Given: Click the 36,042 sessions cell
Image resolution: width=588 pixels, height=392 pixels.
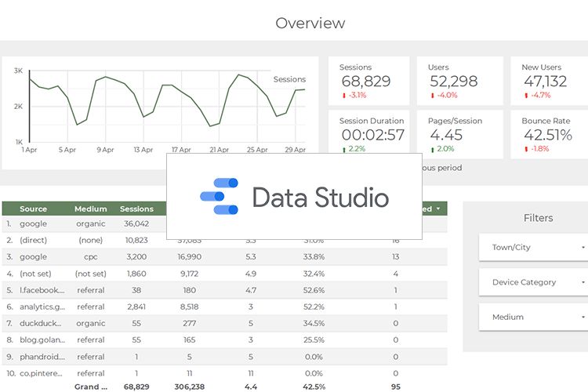Looking at the screenshot, I should click(136, 223).
